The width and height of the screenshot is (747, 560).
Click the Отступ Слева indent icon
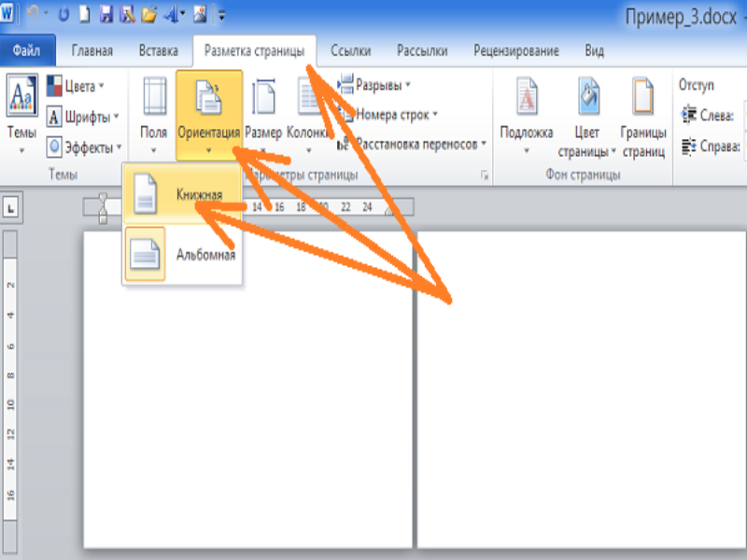click(x=688, y=115)
